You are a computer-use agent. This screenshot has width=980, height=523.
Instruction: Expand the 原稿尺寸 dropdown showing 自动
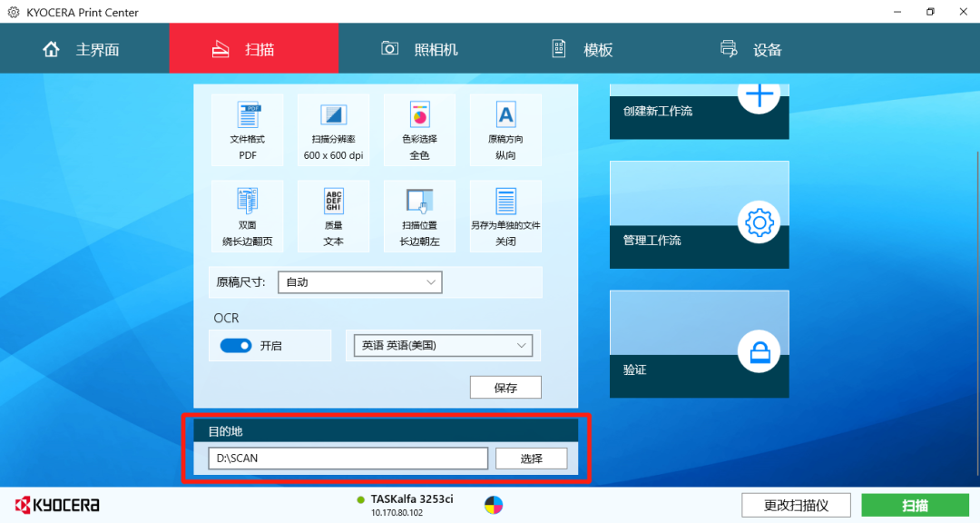(x=359, y=281)
